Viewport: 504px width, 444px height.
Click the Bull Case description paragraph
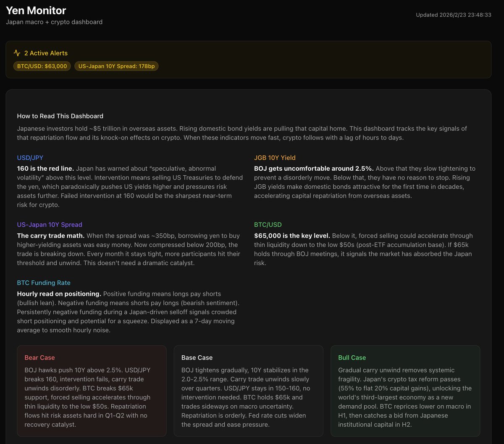405,397
